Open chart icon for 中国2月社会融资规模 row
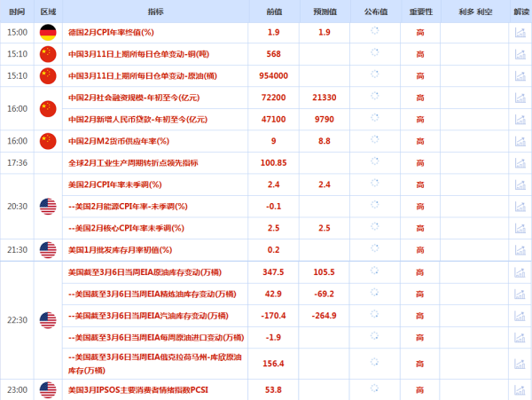The image size is (532, 400). point(520,98)
